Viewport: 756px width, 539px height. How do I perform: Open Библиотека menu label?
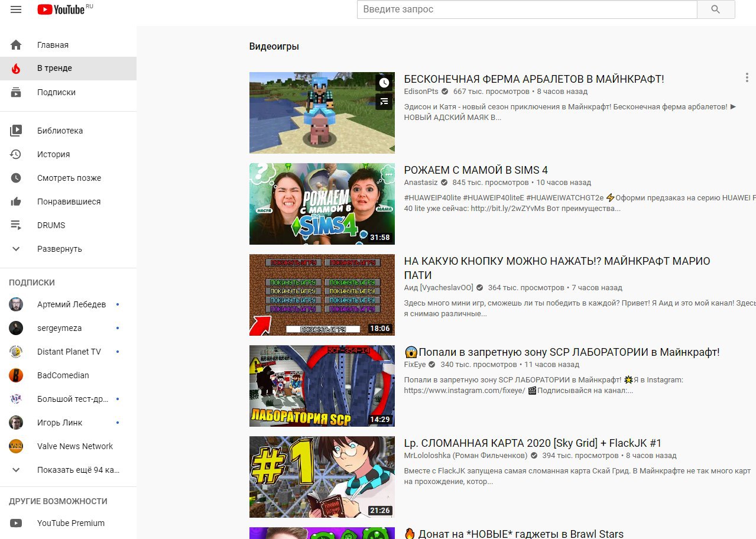[60, 131]
